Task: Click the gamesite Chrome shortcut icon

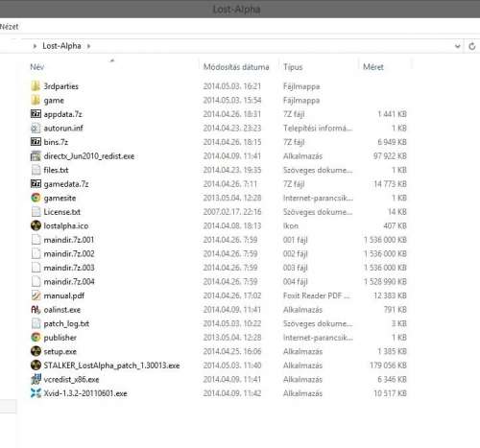Action: [x=36, y=198]
